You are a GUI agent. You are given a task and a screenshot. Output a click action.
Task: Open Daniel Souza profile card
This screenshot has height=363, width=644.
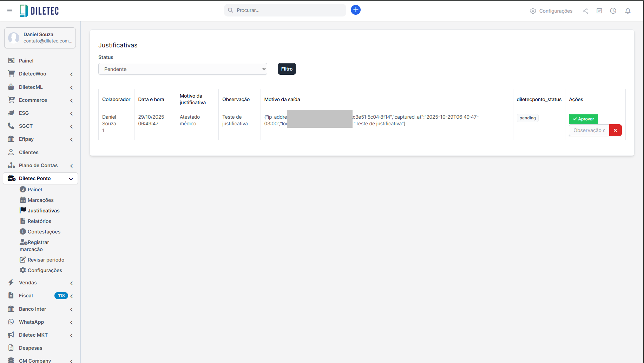pos(40,38)
